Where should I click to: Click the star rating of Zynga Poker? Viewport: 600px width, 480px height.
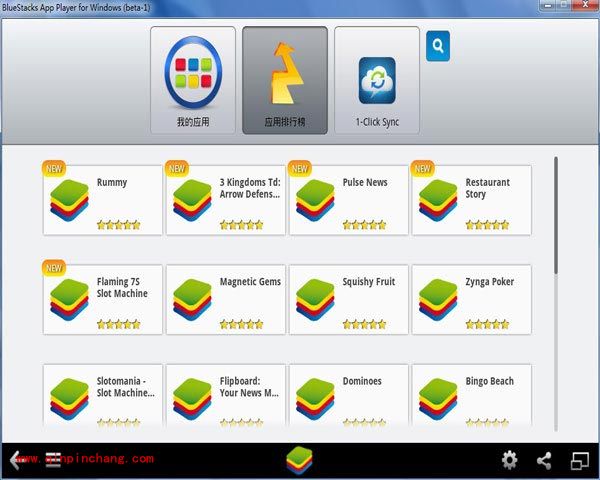[x=488, y=325]
